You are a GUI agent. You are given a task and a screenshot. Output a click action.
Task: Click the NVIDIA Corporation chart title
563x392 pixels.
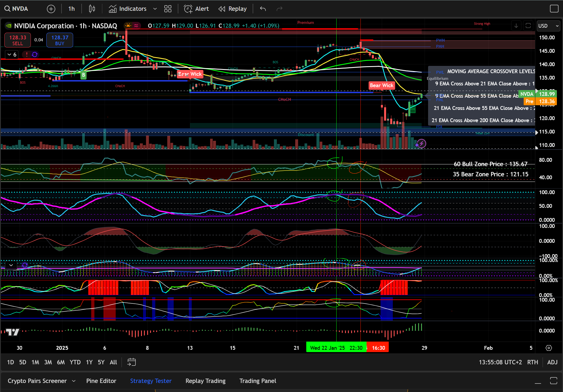pyautogui.click(x=66, y=26)
